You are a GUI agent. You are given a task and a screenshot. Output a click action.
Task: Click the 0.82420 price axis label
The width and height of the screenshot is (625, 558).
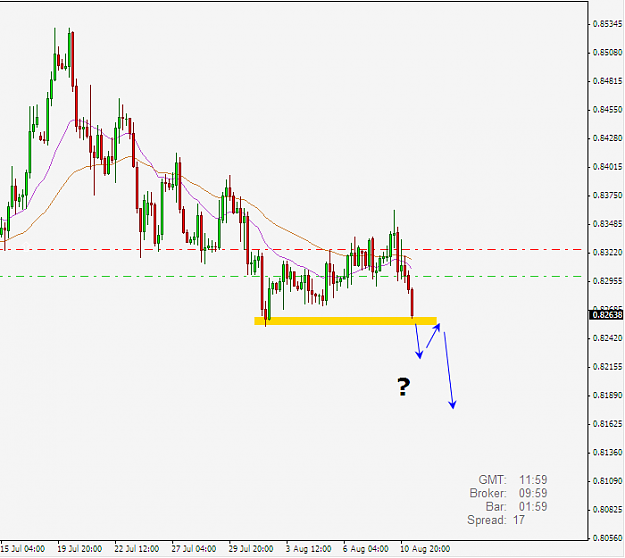tap(607, 338)
